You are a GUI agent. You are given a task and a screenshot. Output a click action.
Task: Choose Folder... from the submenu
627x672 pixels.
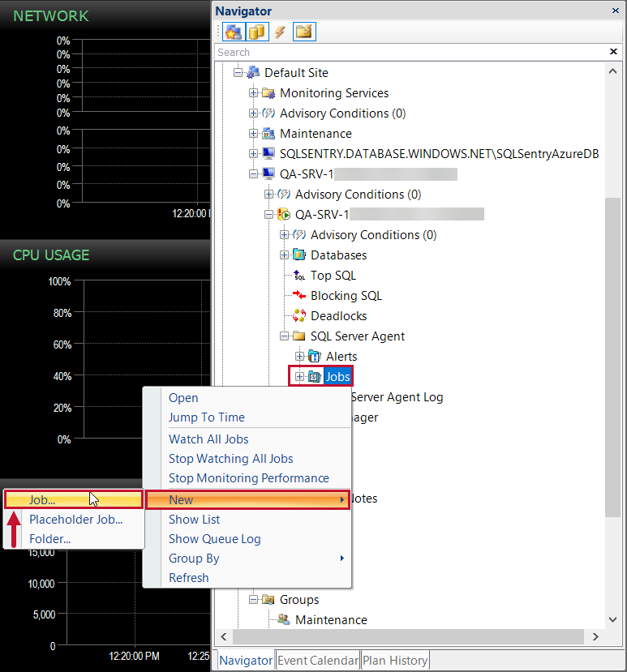pos(74,539)
